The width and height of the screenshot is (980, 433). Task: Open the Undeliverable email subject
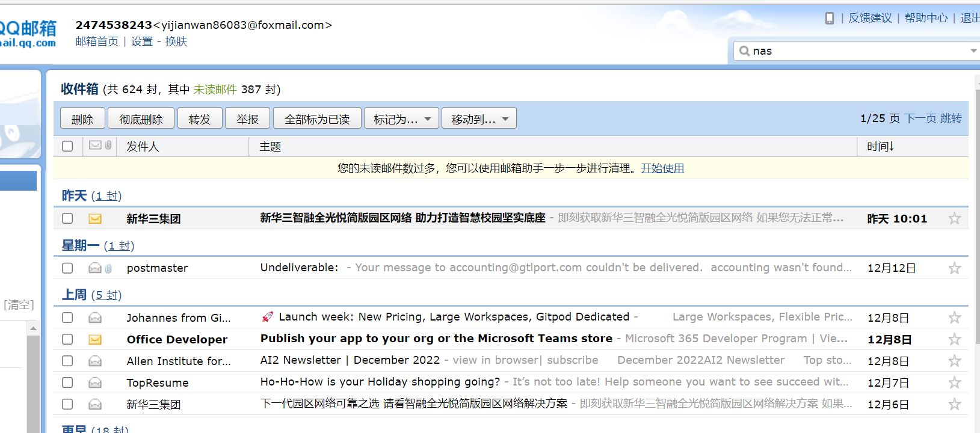(299, 268)
